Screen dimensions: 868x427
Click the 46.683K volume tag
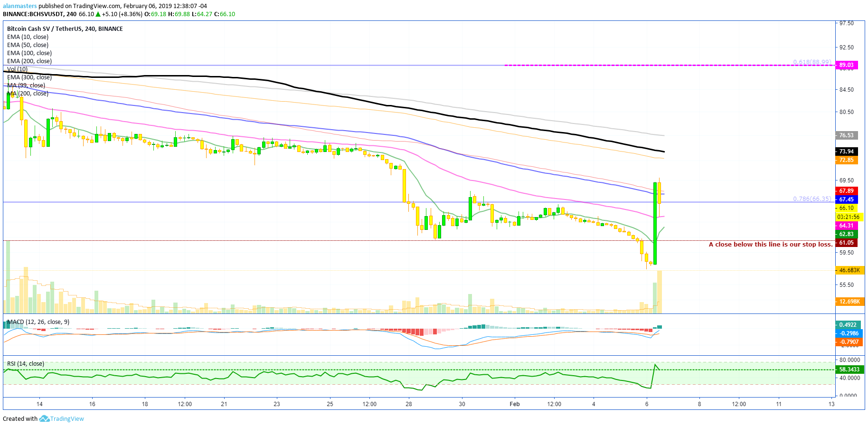pos(849,270)
